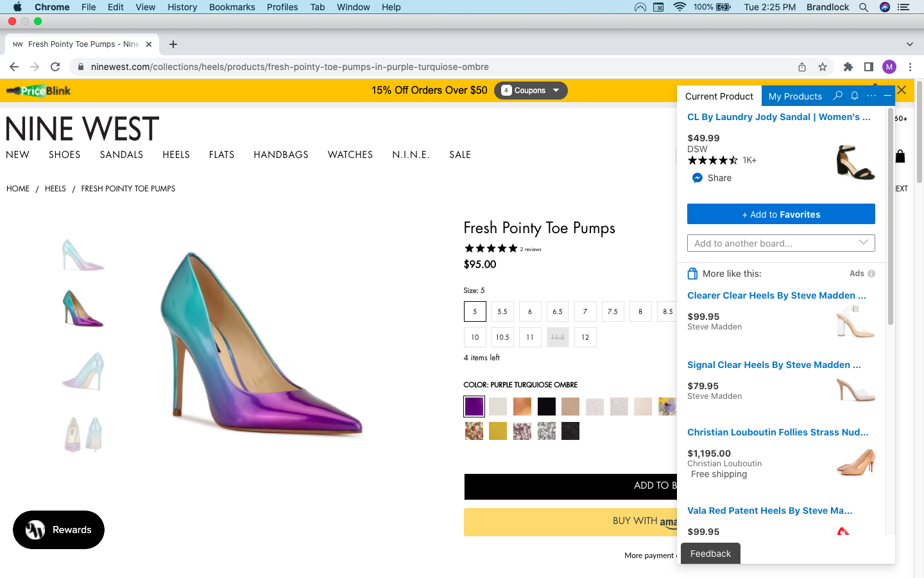This screenshot has height=578, width=924.
Task: Select shoe size 10
Action: pos(475,337)
